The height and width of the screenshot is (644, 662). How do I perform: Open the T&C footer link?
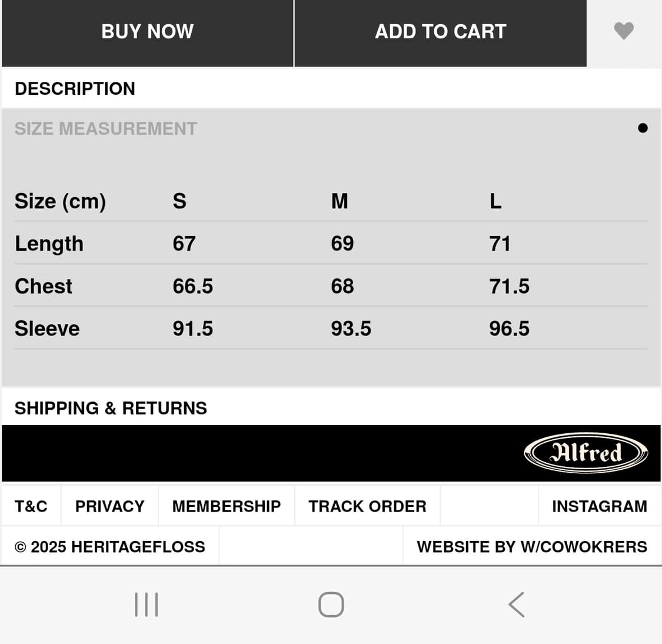point(31,506)
